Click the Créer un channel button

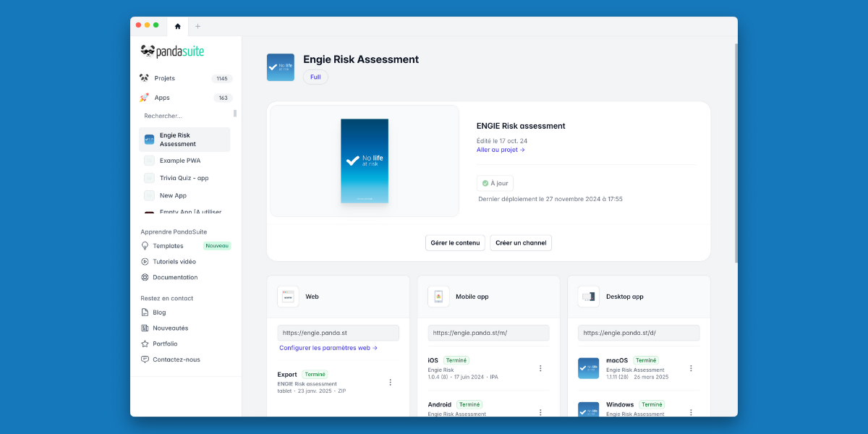[x=521, y=242]
